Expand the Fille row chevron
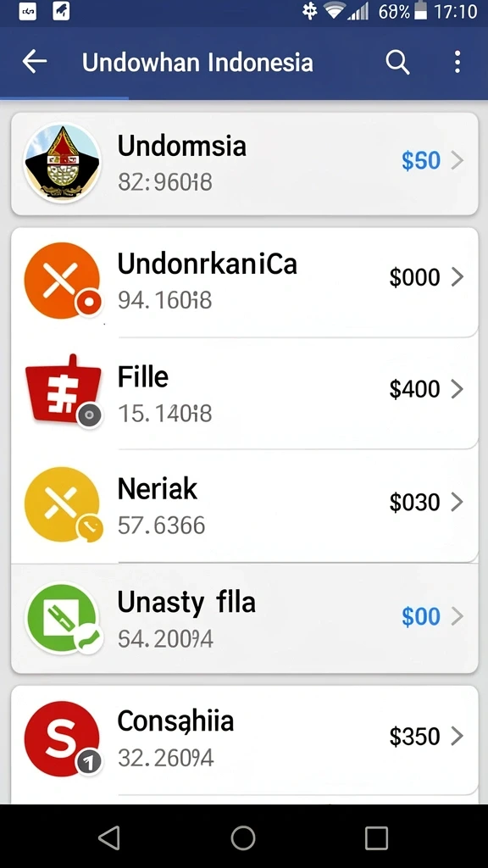This screenshot has height=868, width=488. [457, 389]
